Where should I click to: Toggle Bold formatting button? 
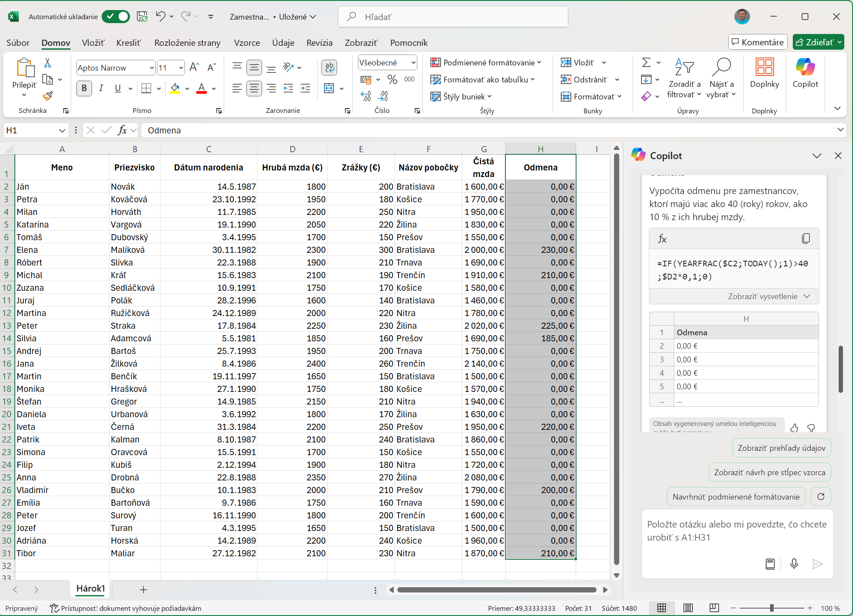[x=84, y=88]
